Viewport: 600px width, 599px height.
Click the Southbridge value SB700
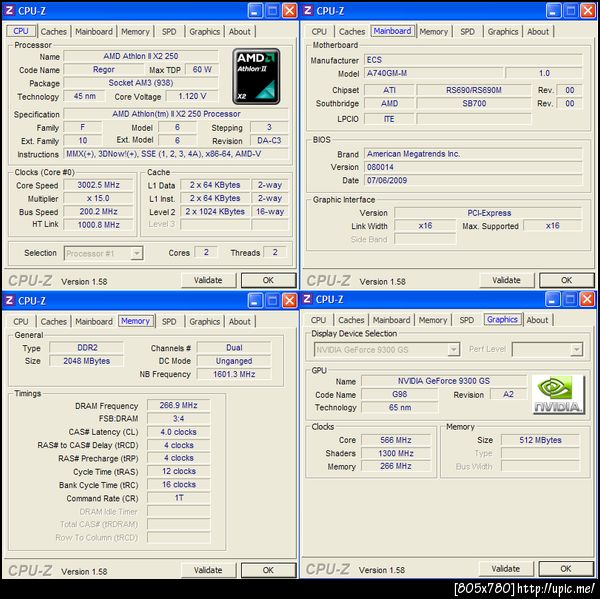(474, 103)
